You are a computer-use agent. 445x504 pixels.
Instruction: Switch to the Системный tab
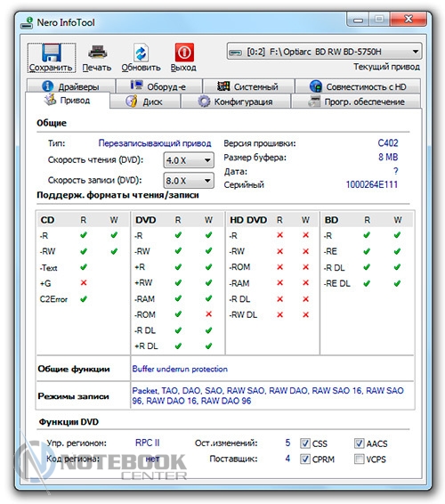coord(248,86)
